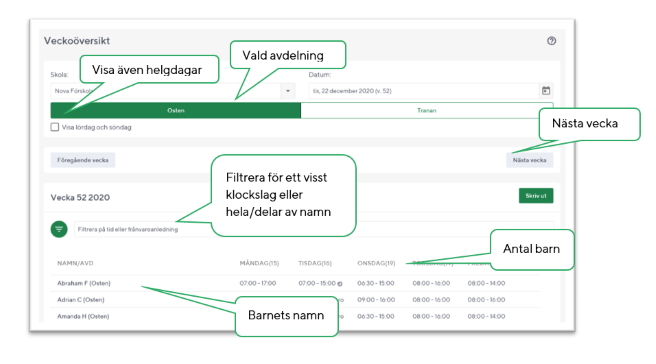Focus the filter by time input field
Viewport: 656px width, 364px height.
pos(314,229)
